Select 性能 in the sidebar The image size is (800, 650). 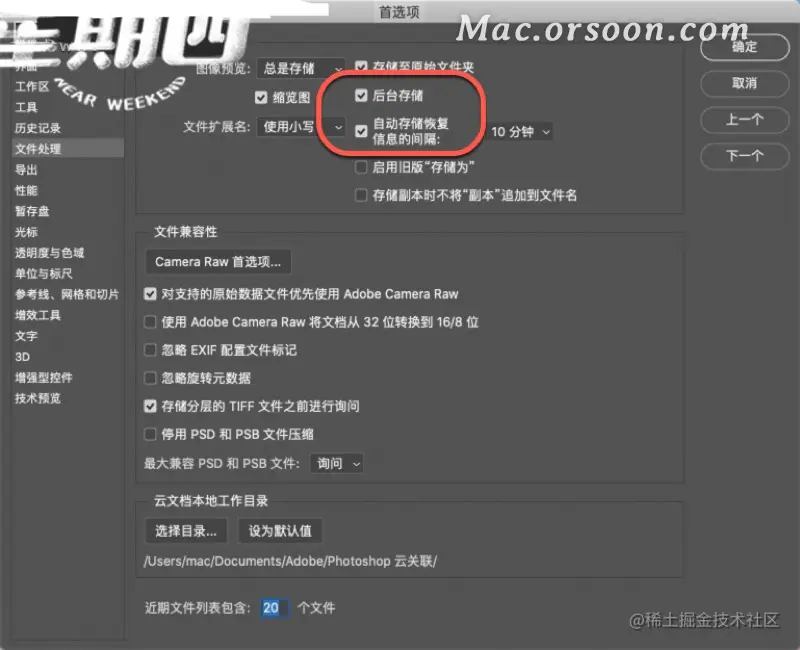(x=26, y=190)
